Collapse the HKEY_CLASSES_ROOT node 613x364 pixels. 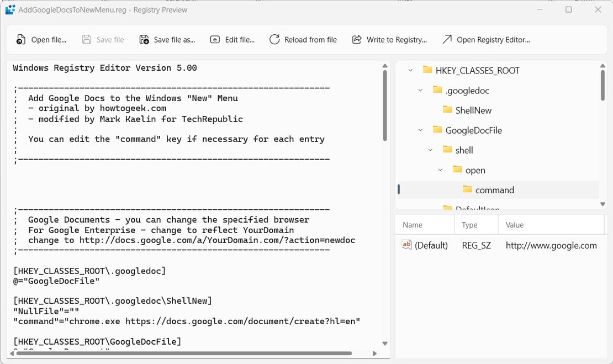point(410,70)
